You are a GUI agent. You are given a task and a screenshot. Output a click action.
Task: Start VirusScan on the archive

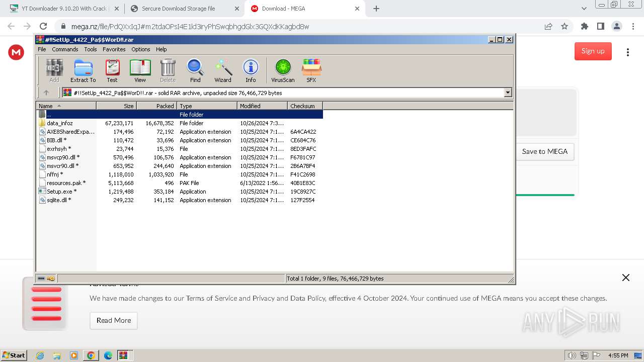tap(283, 70)
